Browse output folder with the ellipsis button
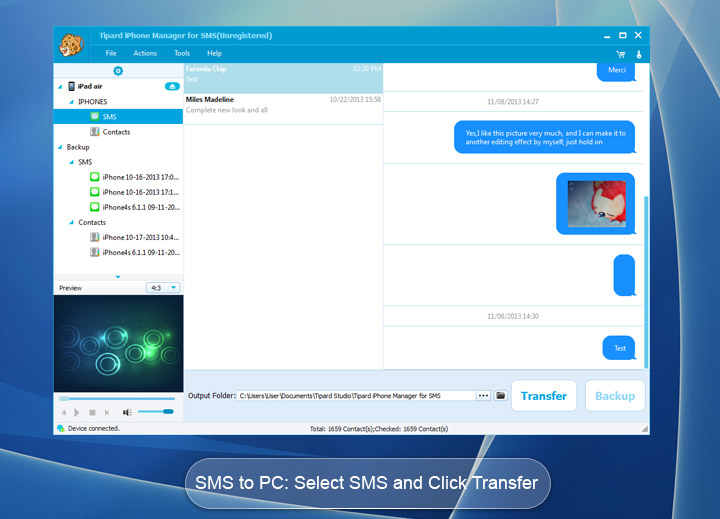 [x=483, y=395]
